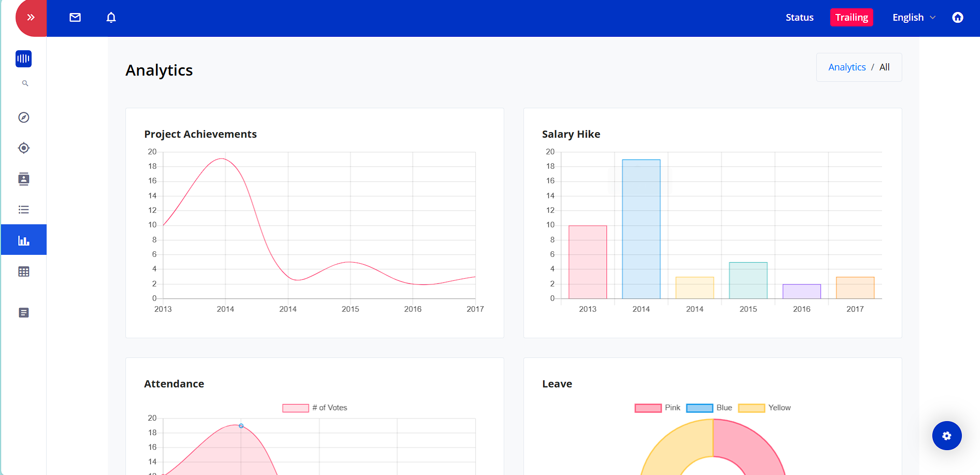Screen dimensions: 980x475
Task: Toggle the Pink legend swatch
Action: click(x=648, y=408)
